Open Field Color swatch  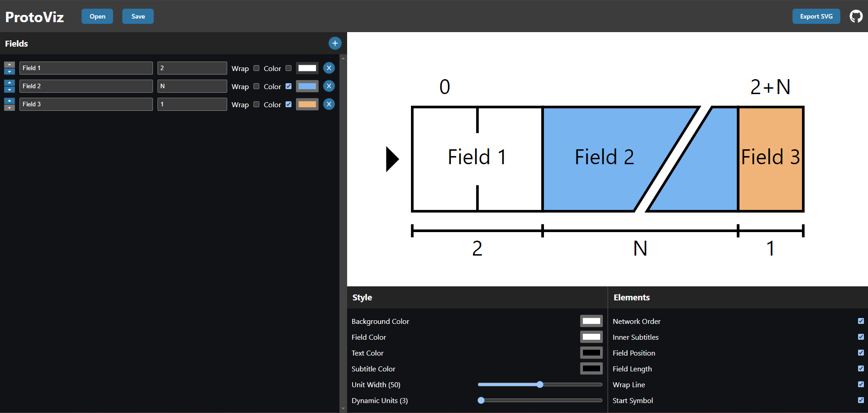[x=591, y=337]
